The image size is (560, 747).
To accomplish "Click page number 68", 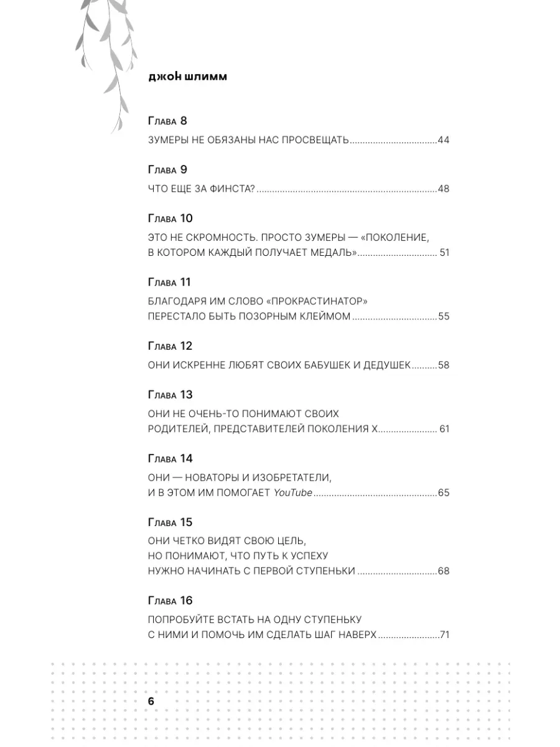I will click(443, 571).
